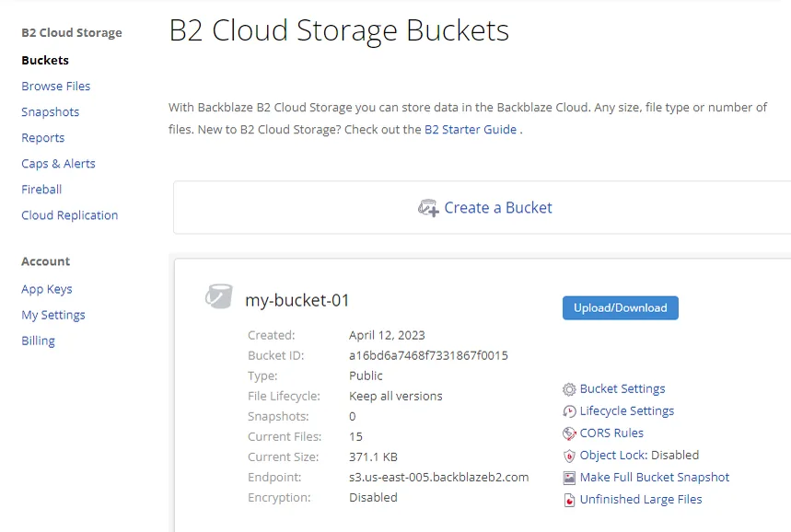Click the my-bucket-01 bucket icon

[x=219, y=296]
